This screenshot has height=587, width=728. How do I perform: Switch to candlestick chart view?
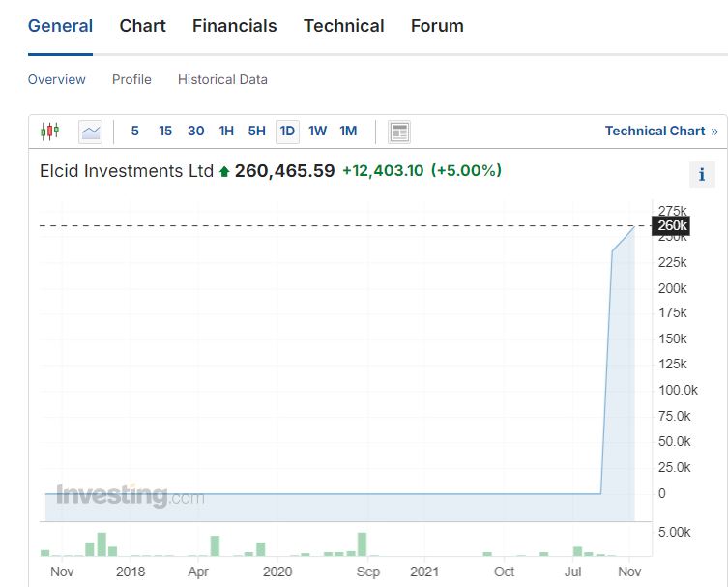click(49, 132)
